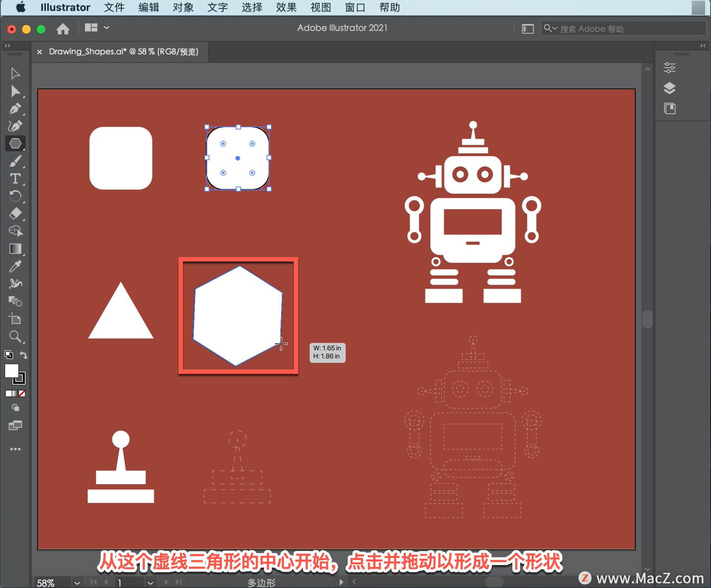Collapse the right panel dock

702,46
